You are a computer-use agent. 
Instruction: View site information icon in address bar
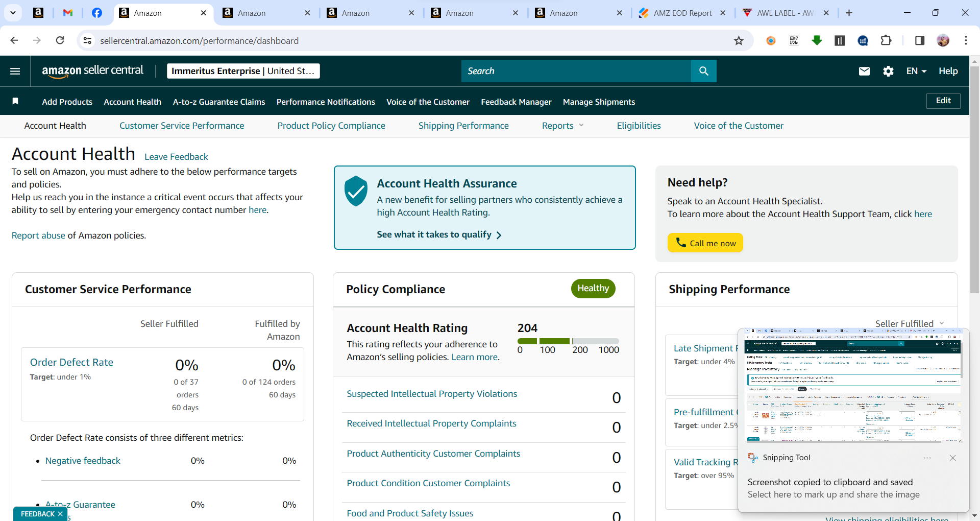click(x=87, y=40)
